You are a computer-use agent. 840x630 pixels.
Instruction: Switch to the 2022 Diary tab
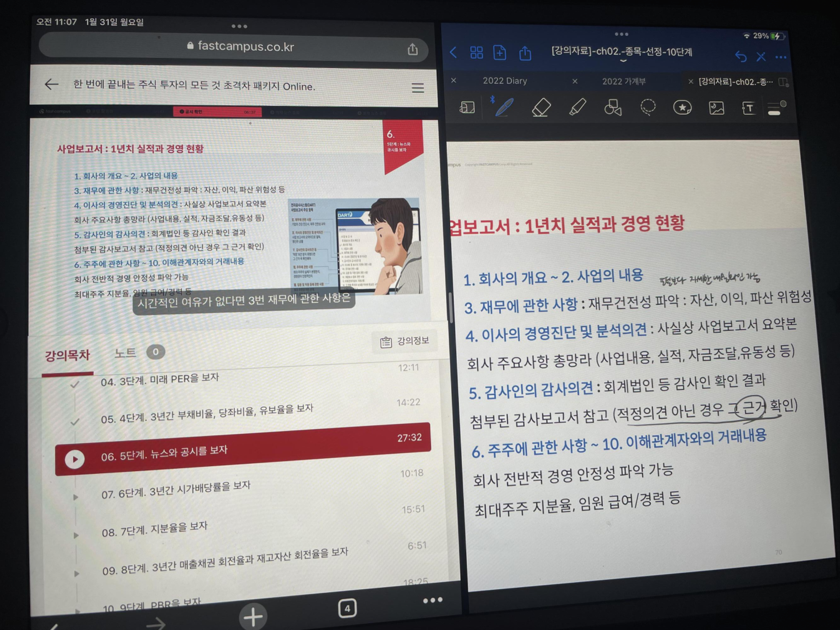tap(504, 81)
